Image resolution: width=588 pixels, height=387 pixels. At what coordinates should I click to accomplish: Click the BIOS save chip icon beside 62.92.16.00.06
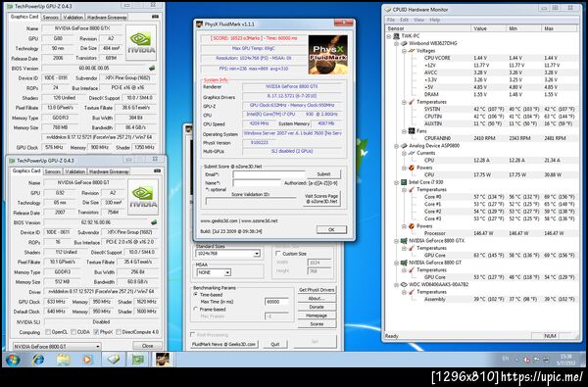154,222
